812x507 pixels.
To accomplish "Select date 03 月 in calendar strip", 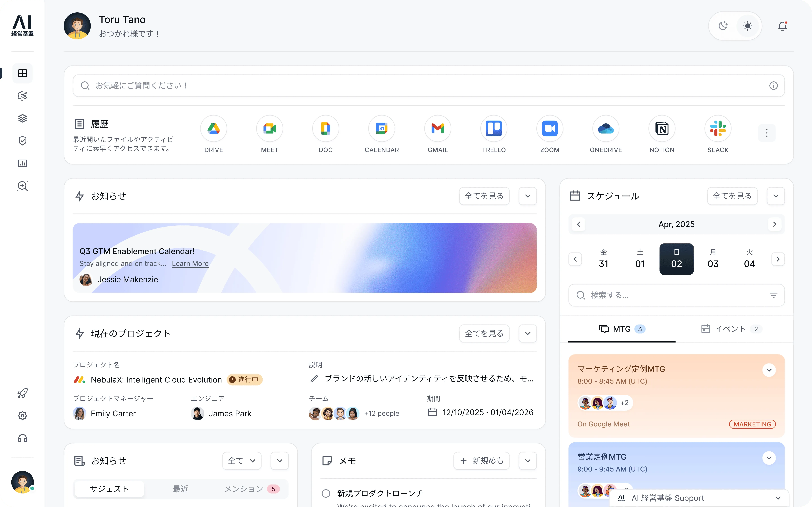I will tap(713, 259).
